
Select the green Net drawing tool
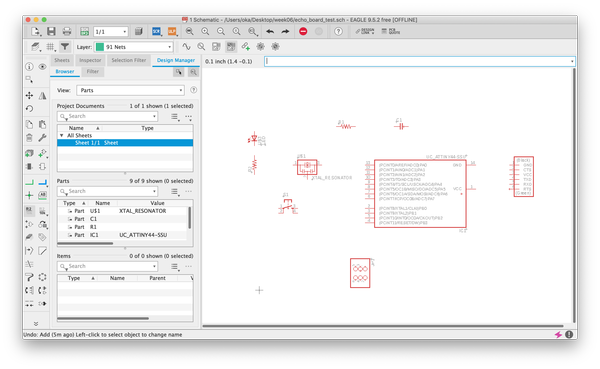(x=29, y=182)
